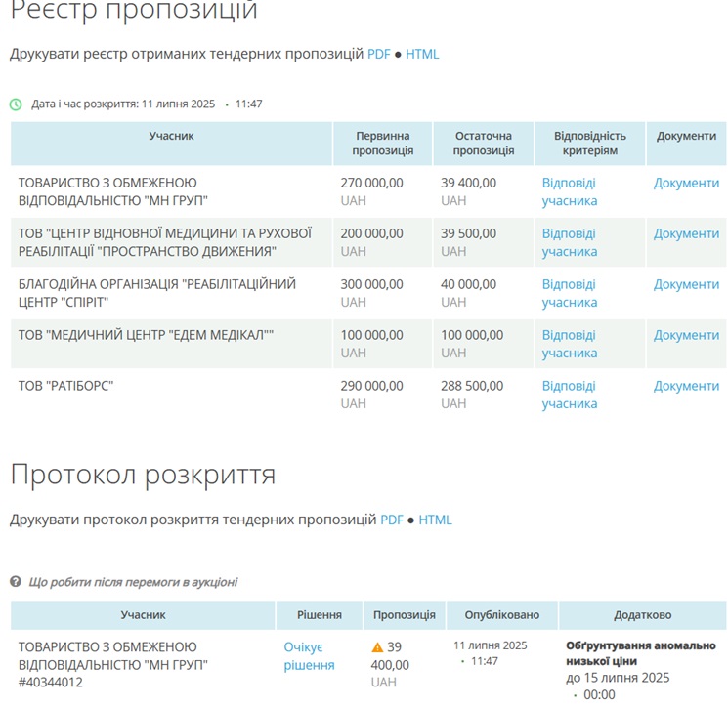Select the 39 500,00 final bid value
This screenshot has height=707, width=728.
468,233
